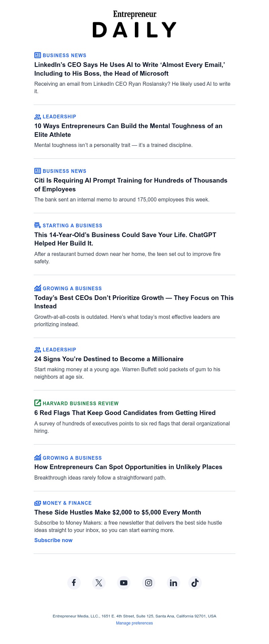Click the Harvard Business Review external-link icon

pos(38,403)
